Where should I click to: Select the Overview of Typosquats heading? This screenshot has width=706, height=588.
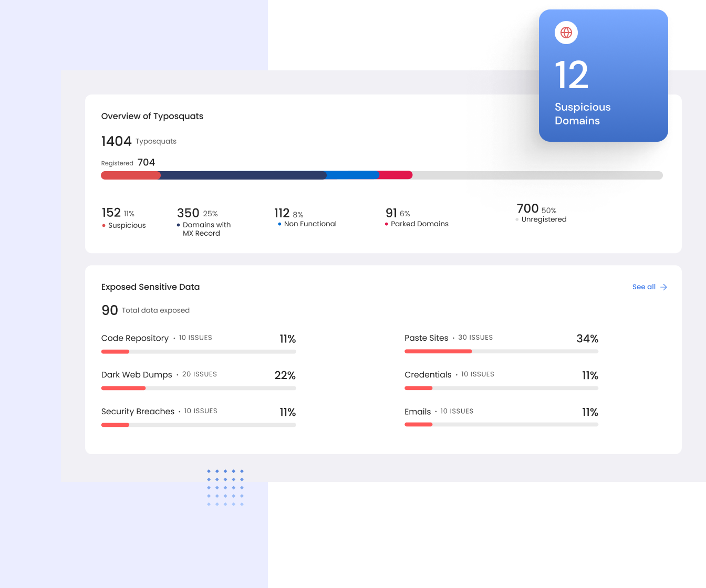click(152, 116)
